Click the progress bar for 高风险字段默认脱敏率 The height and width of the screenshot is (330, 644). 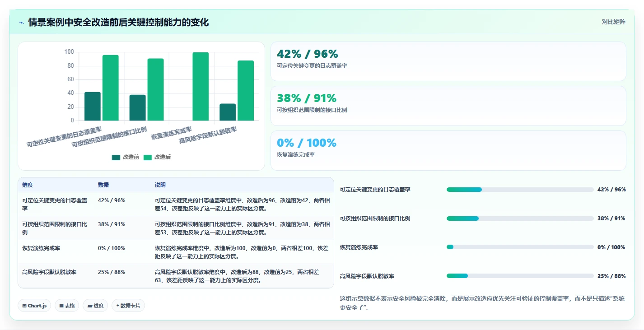(520, 276)
